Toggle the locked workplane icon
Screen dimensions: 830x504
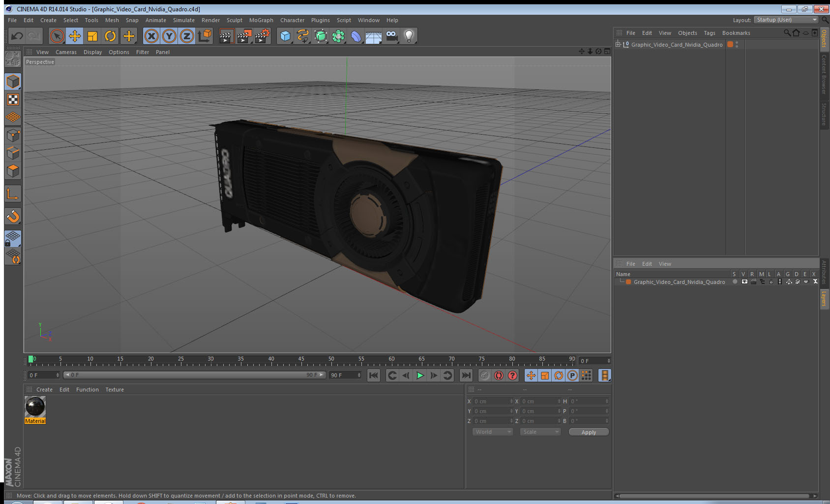coord(13,239)
